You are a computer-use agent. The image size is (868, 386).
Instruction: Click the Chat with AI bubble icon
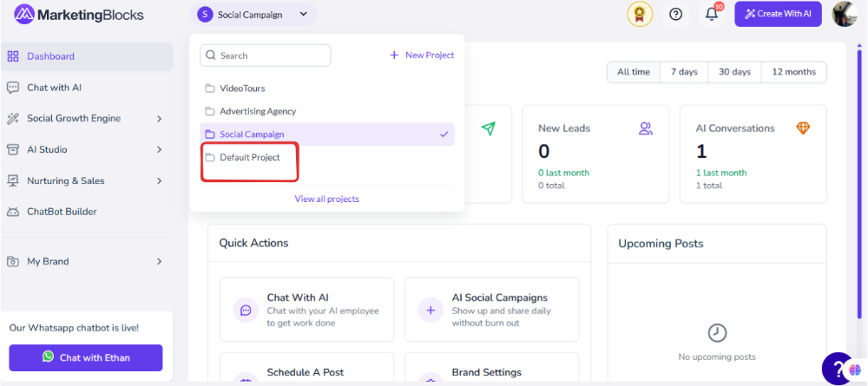pos(13,88)
